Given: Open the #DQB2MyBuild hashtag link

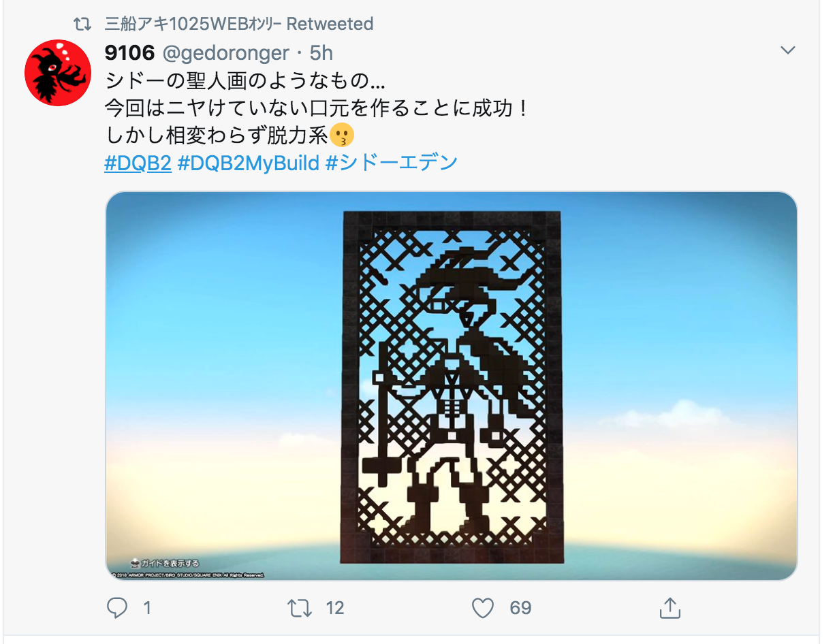Looking at the screenshot, I should point(248,163).
